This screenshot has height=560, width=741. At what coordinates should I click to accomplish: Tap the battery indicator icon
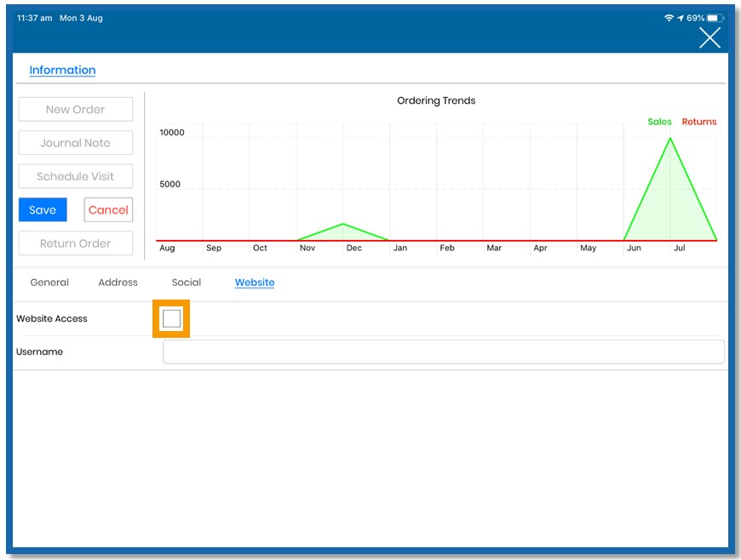[715, 18]
